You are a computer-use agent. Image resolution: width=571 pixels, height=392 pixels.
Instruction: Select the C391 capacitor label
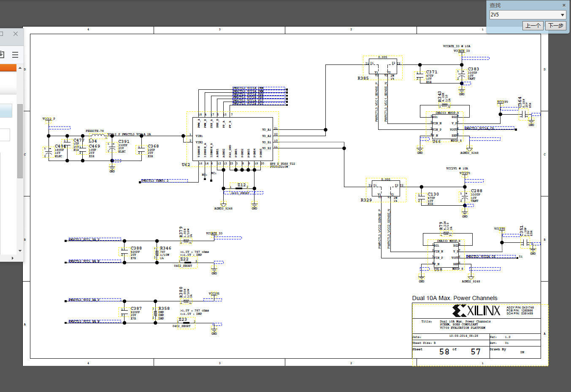[x=124, y=142]
